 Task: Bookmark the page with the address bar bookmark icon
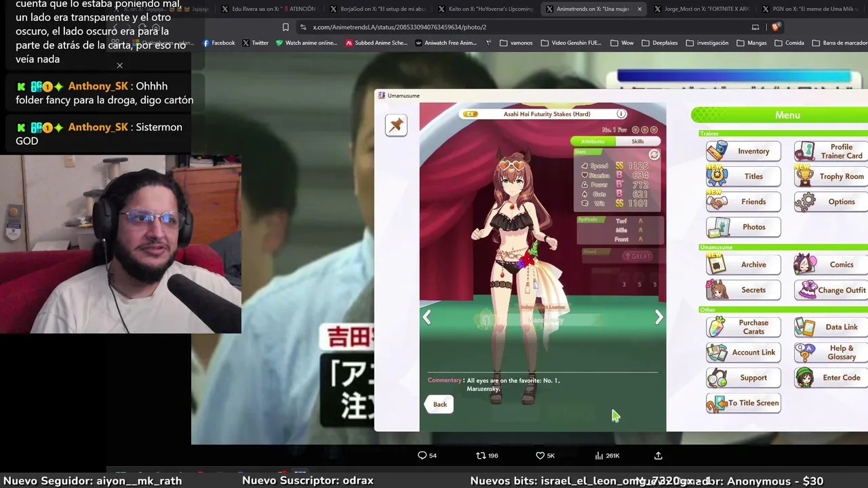click(285, 27)
